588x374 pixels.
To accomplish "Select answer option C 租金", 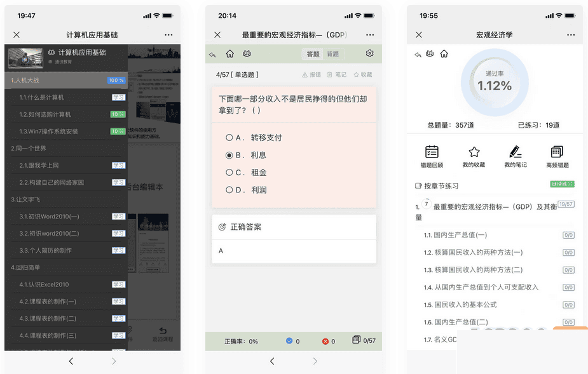I will tap(250, 173).
